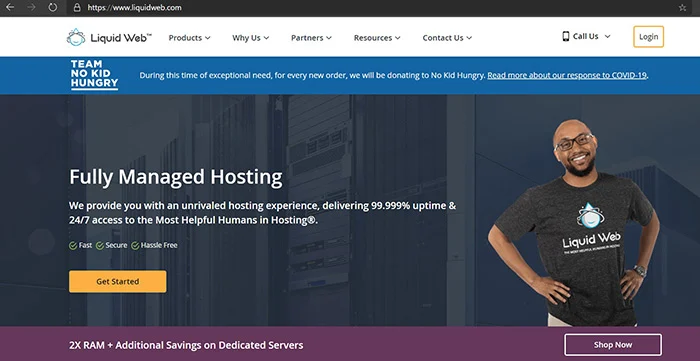
Task: Click the Fast checkmark icon
Action: 73,245
